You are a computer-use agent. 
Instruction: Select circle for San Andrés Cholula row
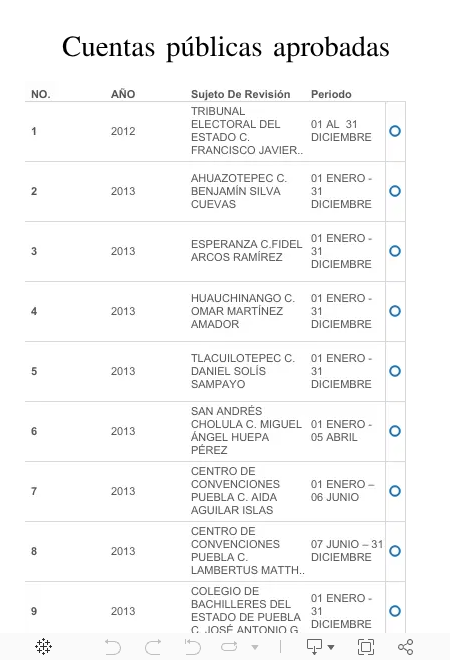395,431
